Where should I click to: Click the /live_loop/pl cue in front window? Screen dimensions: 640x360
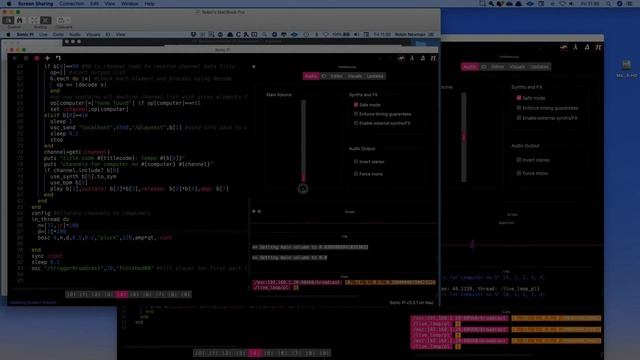(x=271, y=287)
